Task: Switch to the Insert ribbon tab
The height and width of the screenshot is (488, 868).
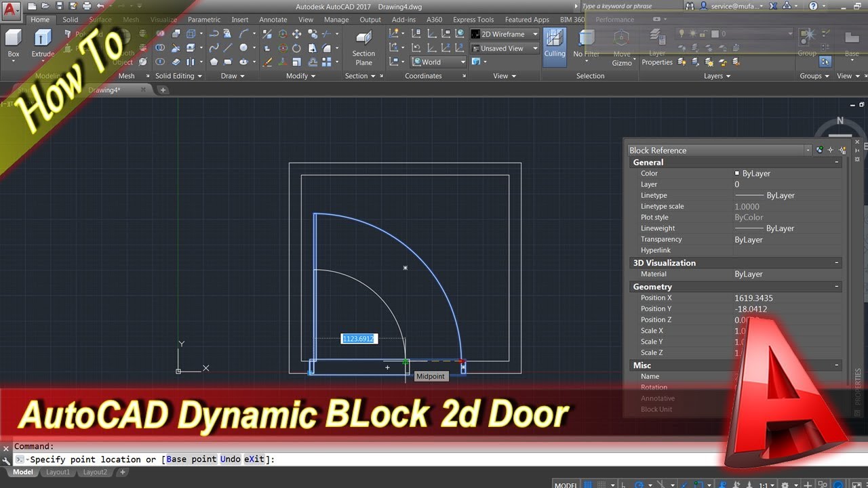Action: coord(240,20)
